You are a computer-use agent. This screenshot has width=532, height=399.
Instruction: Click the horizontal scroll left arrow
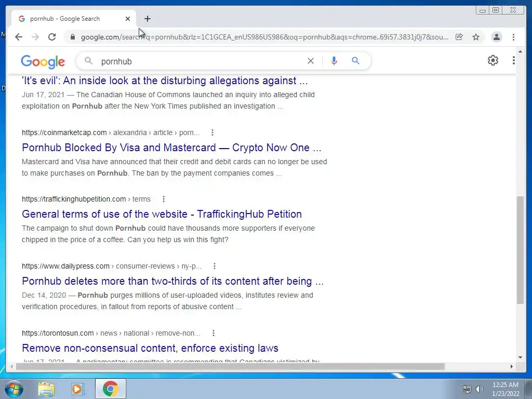tap(11, 366)
